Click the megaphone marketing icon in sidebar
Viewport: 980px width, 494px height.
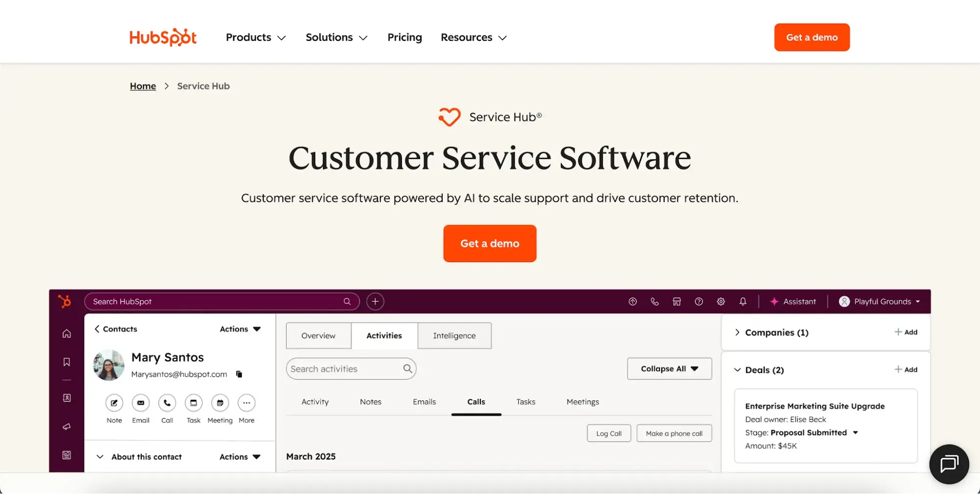pos(67,426)
